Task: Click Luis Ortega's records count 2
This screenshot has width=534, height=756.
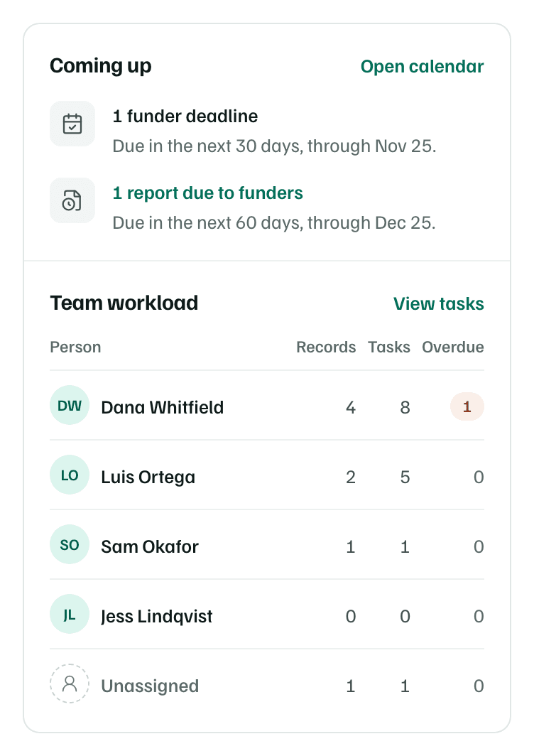Action: coord(351,477)
